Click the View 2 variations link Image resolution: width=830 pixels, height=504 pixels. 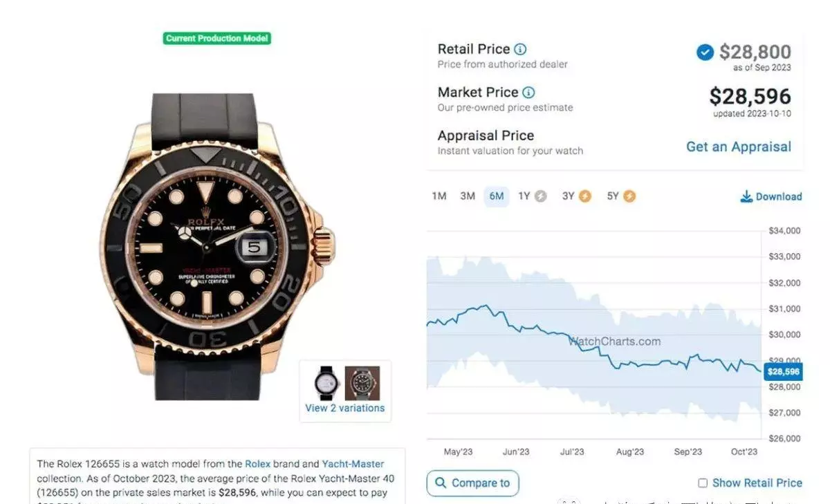coord(344,408)
